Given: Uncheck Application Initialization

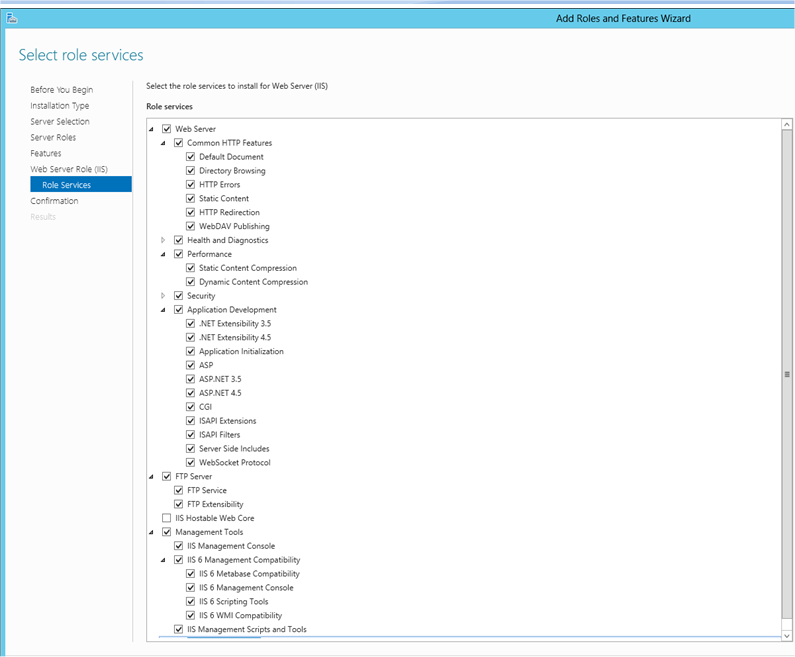Looking at the screenshot, I should coord(191,351).
